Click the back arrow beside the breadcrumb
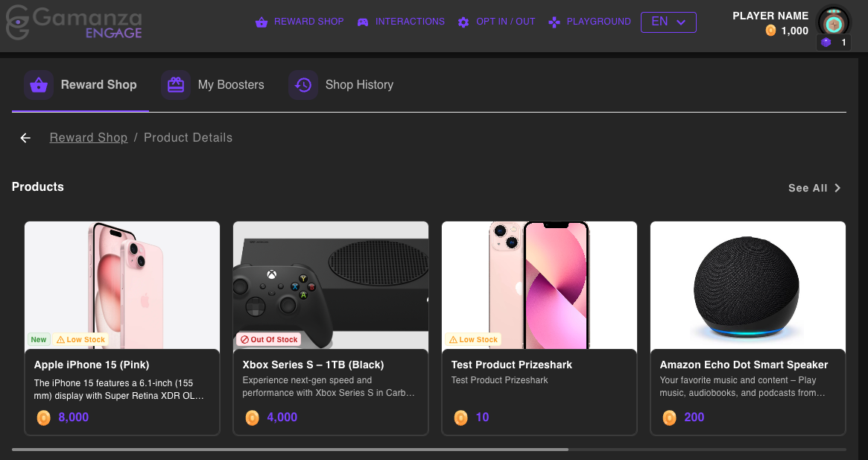The height and width of the screenshot is (460, 868). [26, 138]
